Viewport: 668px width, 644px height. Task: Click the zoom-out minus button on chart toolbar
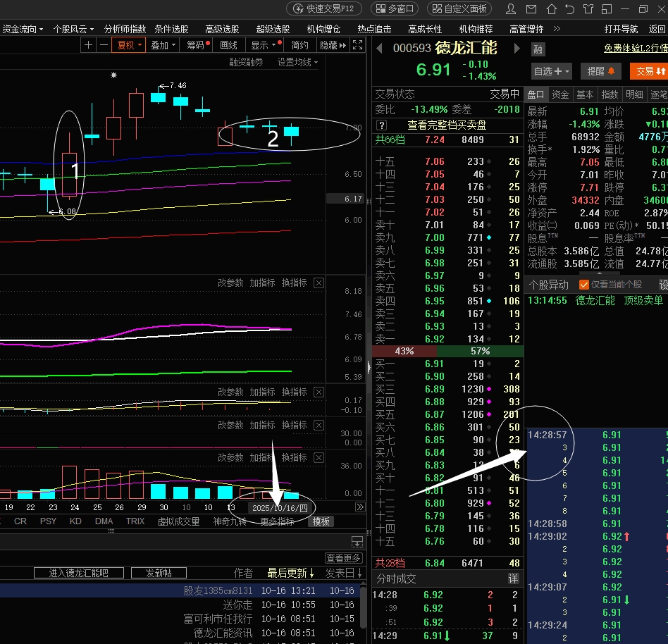point(104,45)
